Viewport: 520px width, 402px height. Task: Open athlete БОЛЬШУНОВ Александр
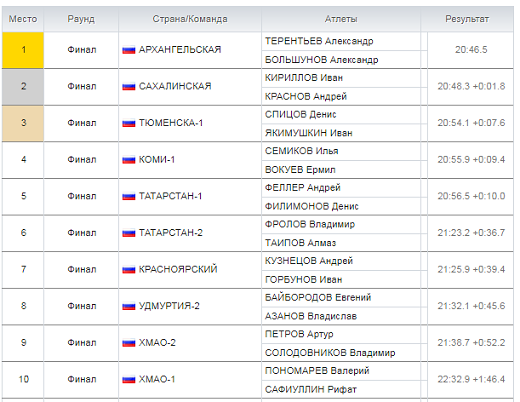click(x=321, y=60)
